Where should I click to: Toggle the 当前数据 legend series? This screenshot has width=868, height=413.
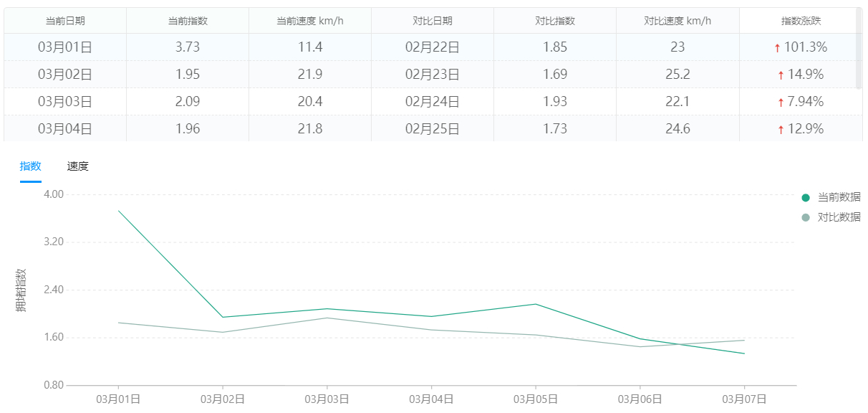point(831,198)
